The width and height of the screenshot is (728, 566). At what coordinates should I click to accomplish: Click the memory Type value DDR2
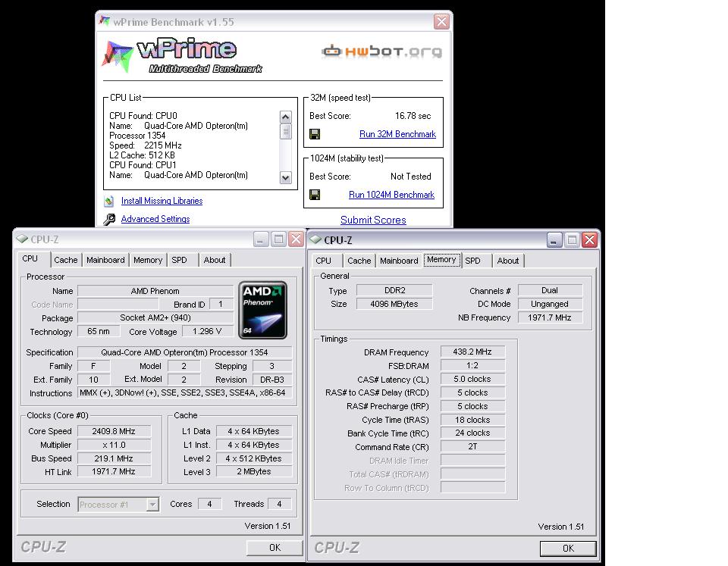click(394, 290)
